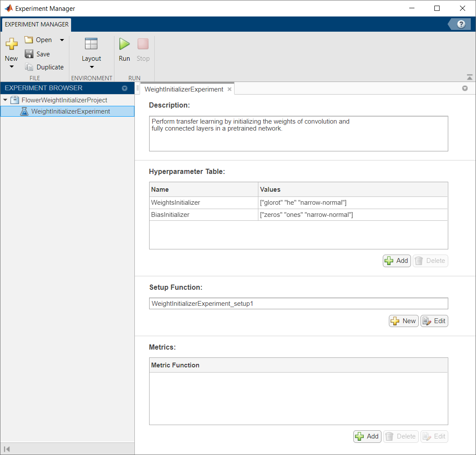Click the Values column header
Image resolution: width=476 pixels, height=455 pixels.
coord(353,190)
